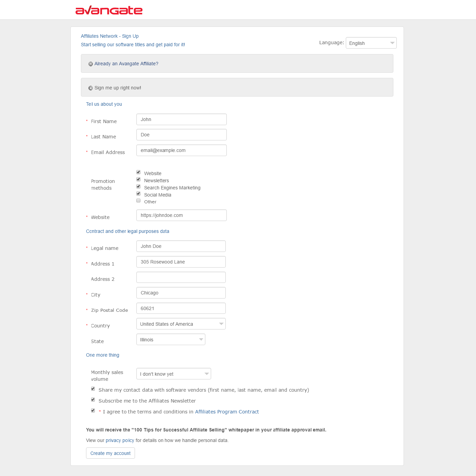Viewport: 476px width, 476px height.
Task: Click the Legal name field
Action: coord(181,246)
